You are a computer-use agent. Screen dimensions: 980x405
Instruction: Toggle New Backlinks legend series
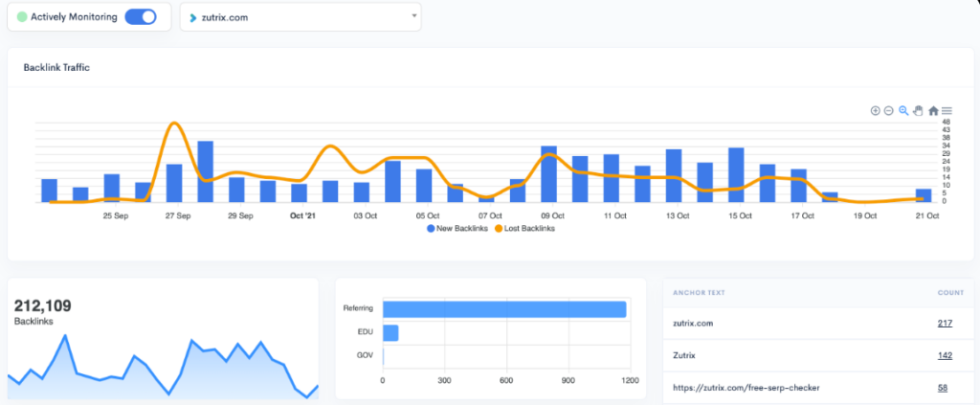[457, 229]
